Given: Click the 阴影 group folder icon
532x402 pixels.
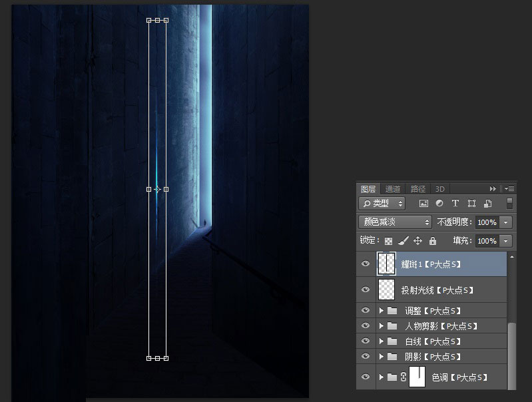Looking at the screenshot, I should (x=392, y=356).
